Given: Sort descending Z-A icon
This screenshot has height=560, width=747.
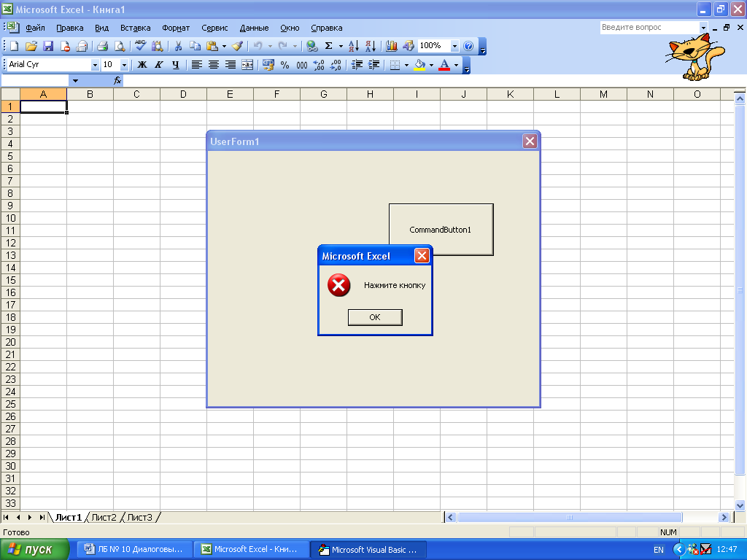Looking at the screenshot, I should coord(371,46).
